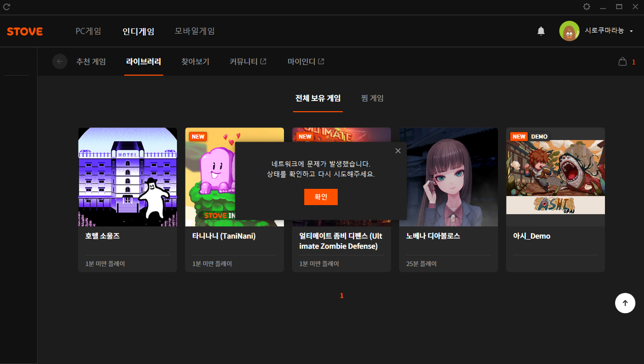Open the 아시_Demo game thumbnail
644x364 pixels.
click(x=555, y=177)
